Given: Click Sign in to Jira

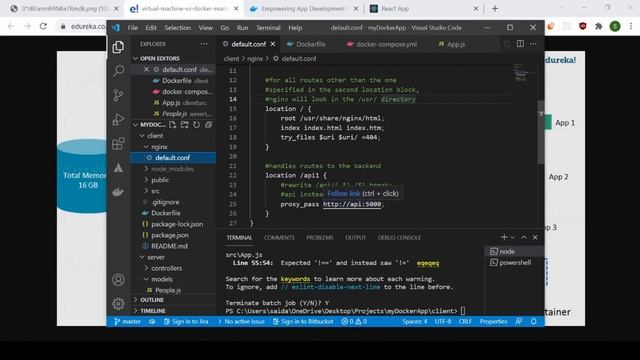Looking at the screenshot, I should click(x=186, y=322).
